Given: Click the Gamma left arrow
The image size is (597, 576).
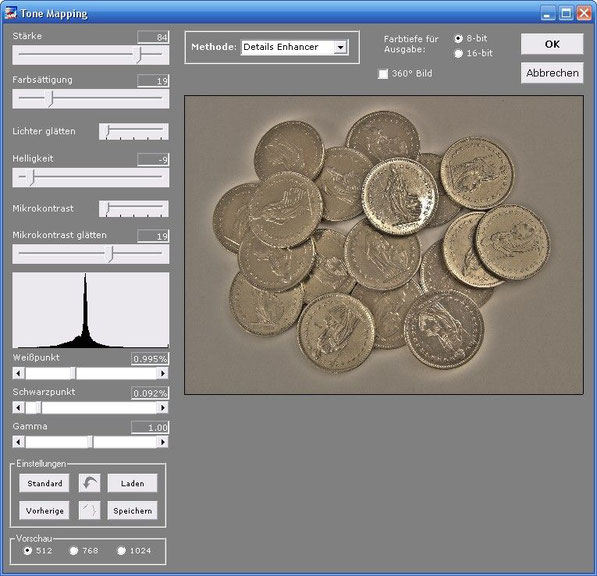Looking at the screenshot, I should pos(18,442).
